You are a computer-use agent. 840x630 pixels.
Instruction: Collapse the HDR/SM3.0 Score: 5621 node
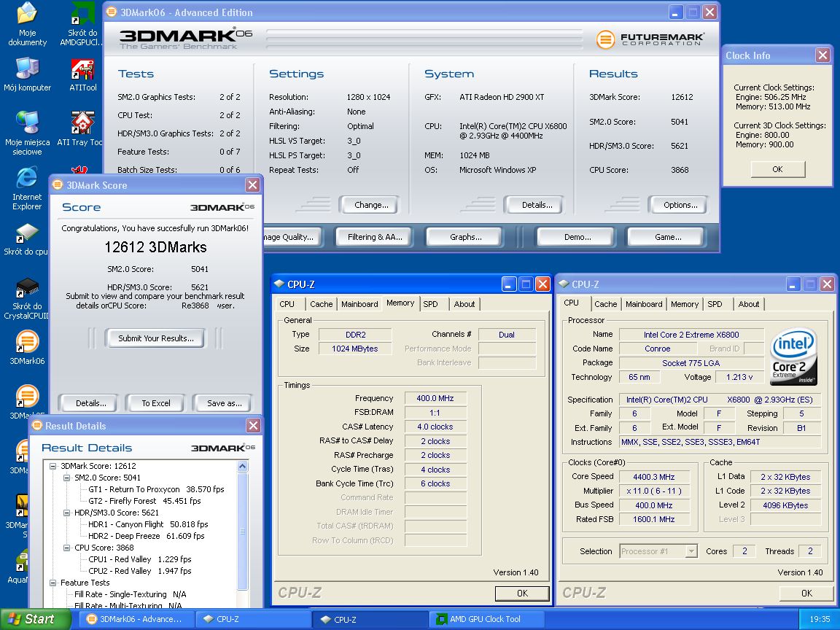point(67,513)
